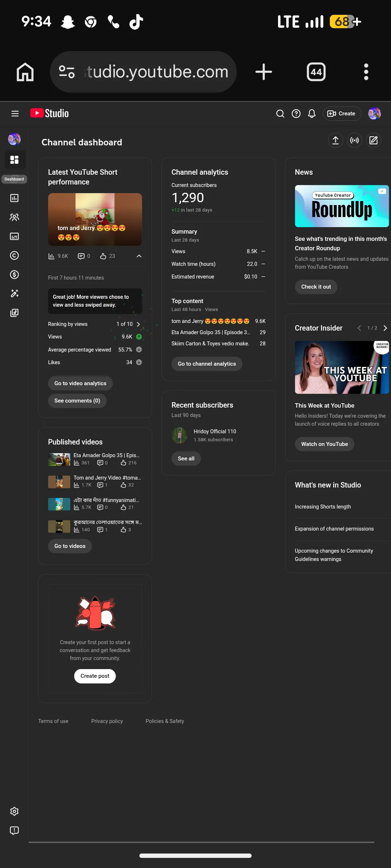Click the Average percentage viewed down indicator
This screenshot has width=391, height=868.
coord(139,350)
